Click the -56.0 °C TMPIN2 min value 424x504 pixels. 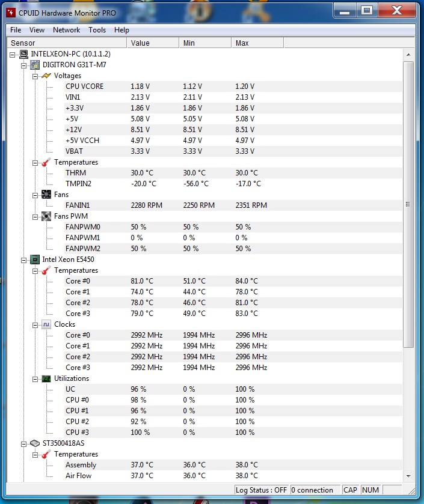click(196, 184)
